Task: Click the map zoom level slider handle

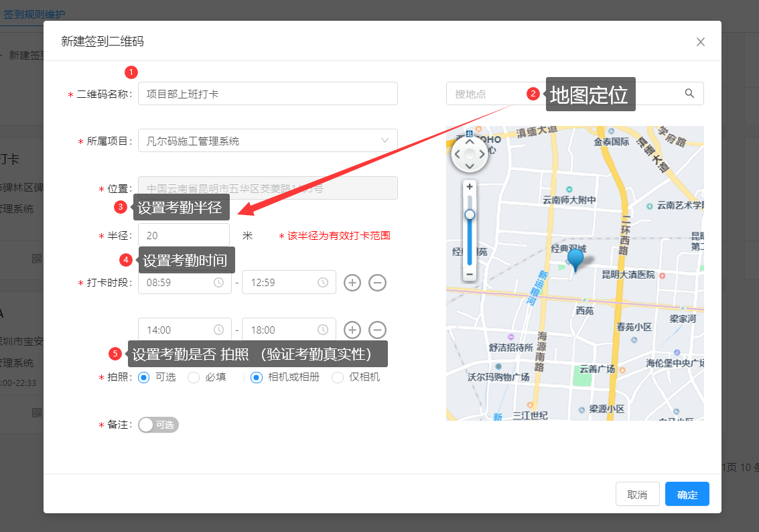Action: coord(470,214)
